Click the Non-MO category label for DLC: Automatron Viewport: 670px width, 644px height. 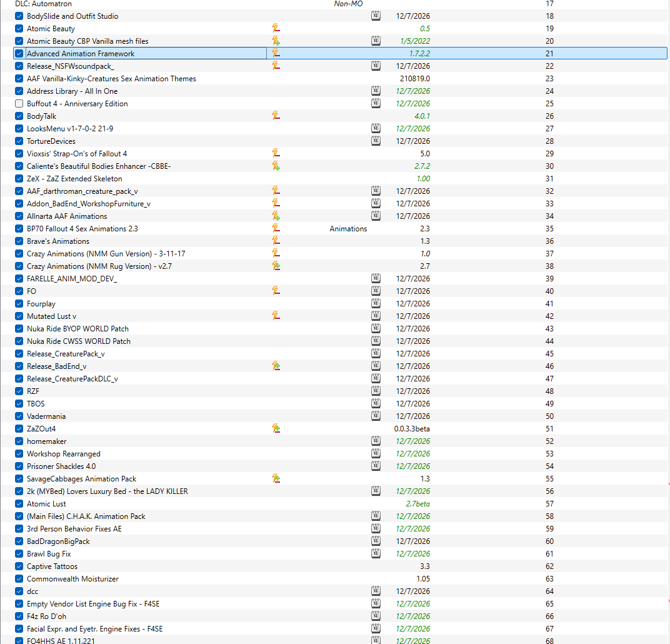click(348, 4)
